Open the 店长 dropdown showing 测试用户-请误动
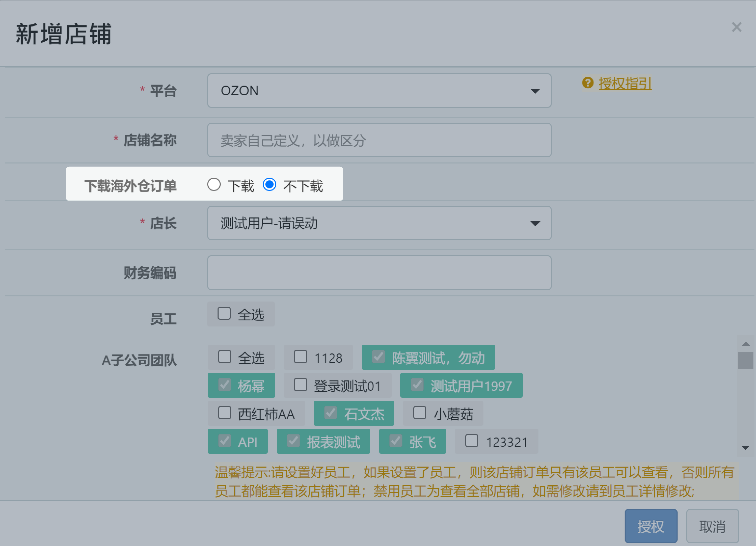Viewport: 756px width, 546px height. click(379, 223)
